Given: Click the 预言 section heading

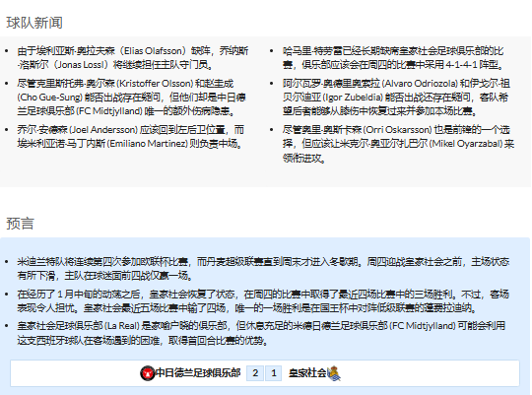Looking at the screenshot, I should tap(20, 224).
